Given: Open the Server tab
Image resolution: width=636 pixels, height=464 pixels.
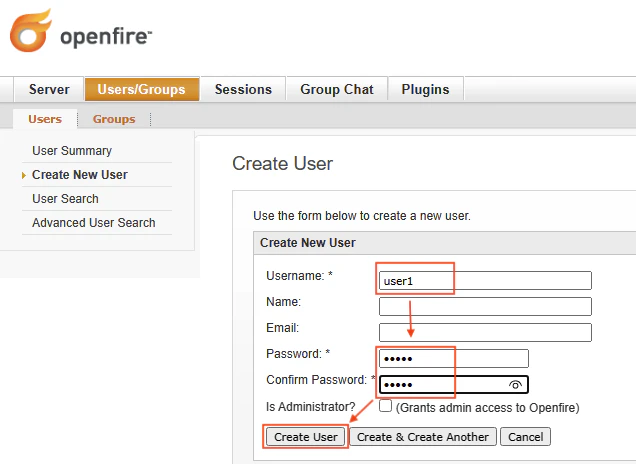Looking at the screenshot, I should click(49, 89).
